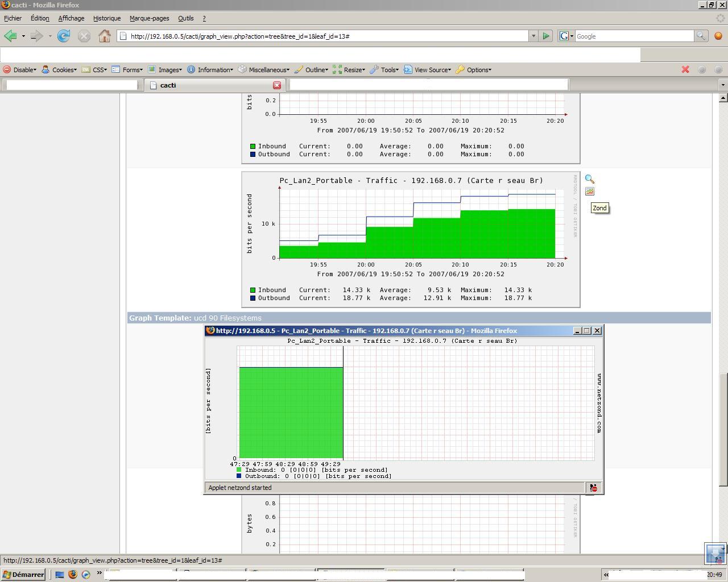Click the Pc_Lan2_Portable traffic graph image
The width and height of the screenshot is (728, 582).
[411, 240]
